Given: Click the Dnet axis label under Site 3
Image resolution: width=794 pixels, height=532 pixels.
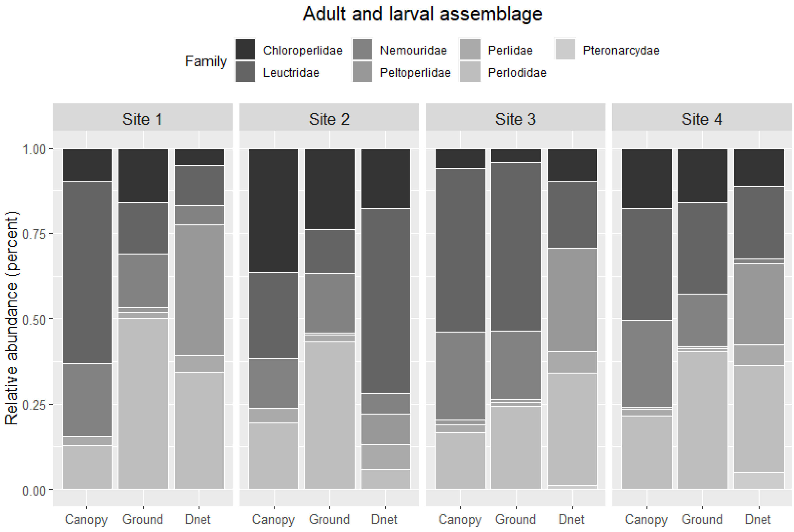Looking at the screenshot, I should coord(572,519).
